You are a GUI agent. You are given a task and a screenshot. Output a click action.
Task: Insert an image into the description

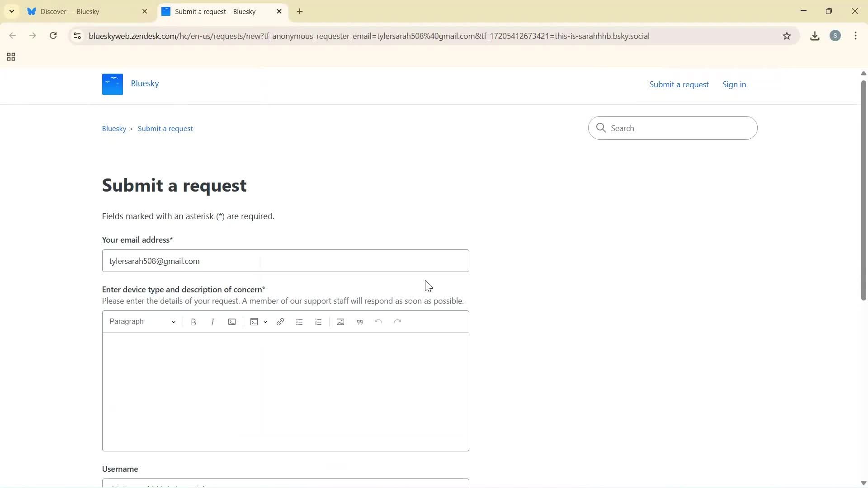[x=340, y=321]
